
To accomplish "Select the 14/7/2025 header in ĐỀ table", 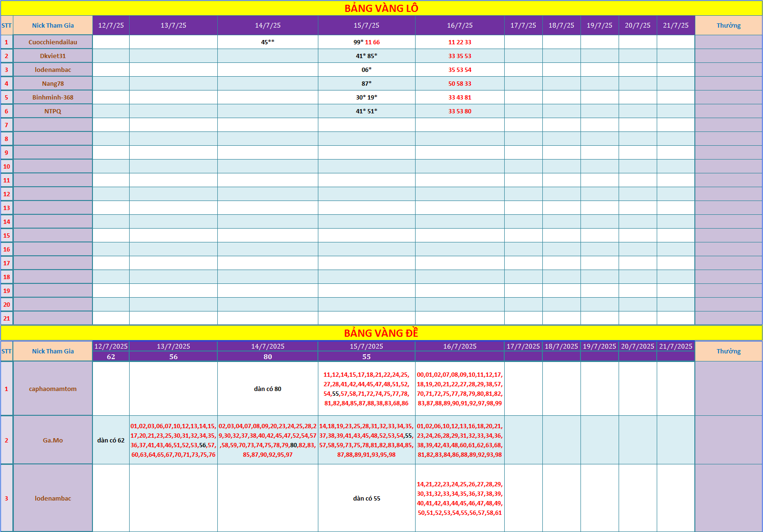I will point(268,346).
